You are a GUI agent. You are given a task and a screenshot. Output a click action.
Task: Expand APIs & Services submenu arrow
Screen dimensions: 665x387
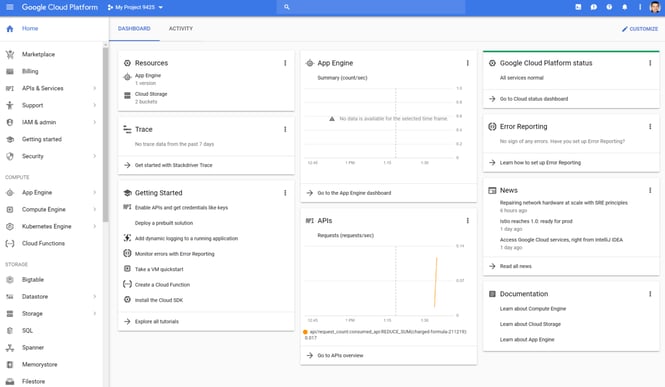pyautogui.click(x=95, y=88)
